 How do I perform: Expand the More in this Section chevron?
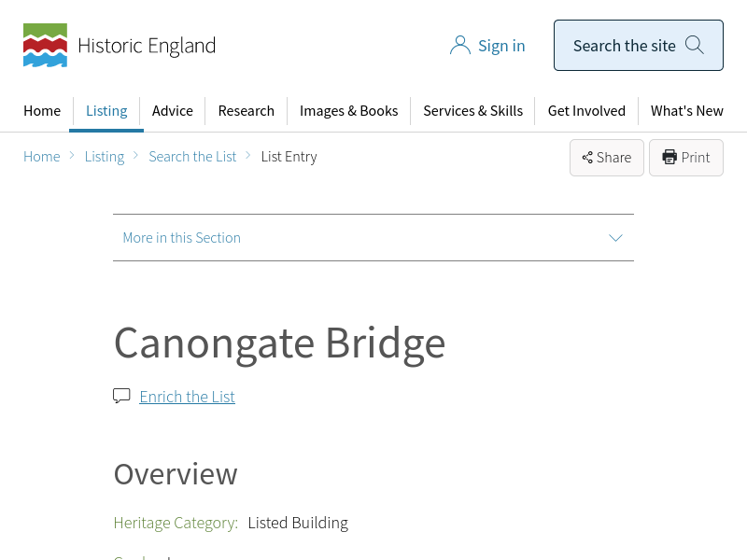[x=615, y=238]
